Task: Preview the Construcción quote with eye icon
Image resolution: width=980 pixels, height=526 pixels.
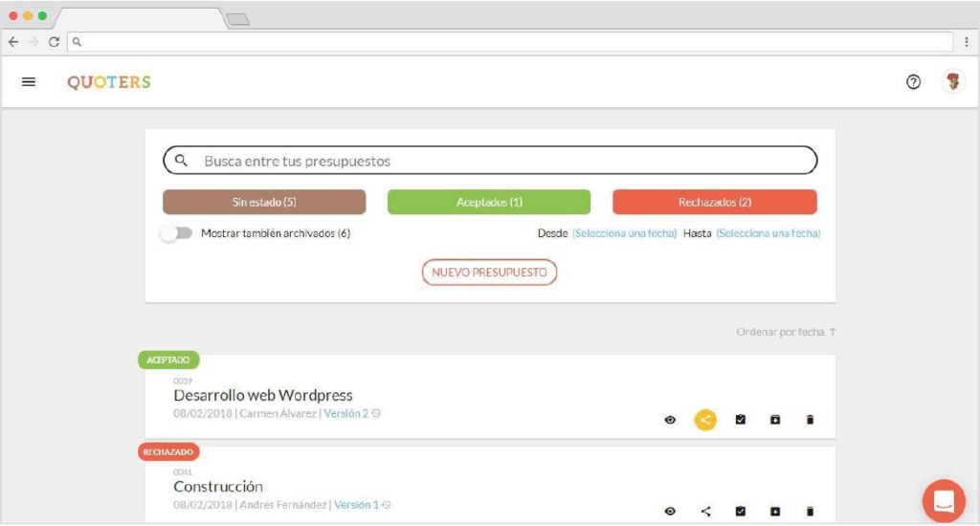Action: [x=670, y=512]
